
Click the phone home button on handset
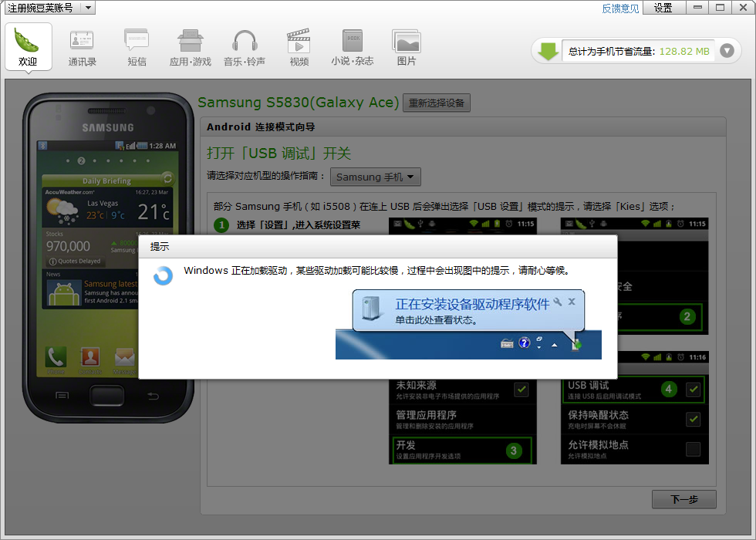107,395
